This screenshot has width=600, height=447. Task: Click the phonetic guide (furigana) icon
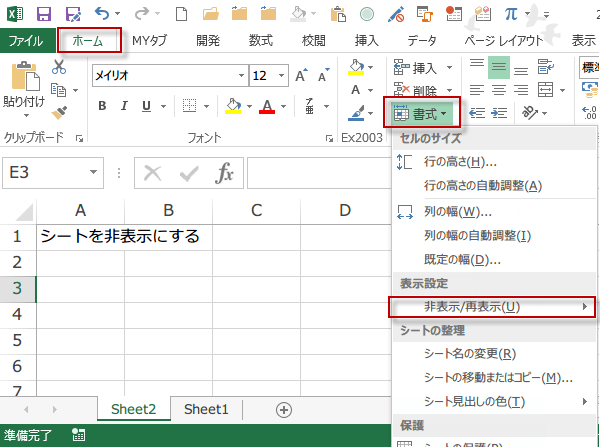309,106
